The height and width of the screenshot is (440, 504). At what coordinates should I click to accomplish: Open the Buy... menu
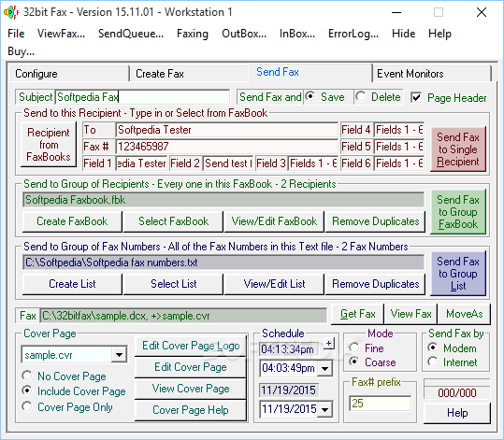pyautogui.click(x=21, y=51)
